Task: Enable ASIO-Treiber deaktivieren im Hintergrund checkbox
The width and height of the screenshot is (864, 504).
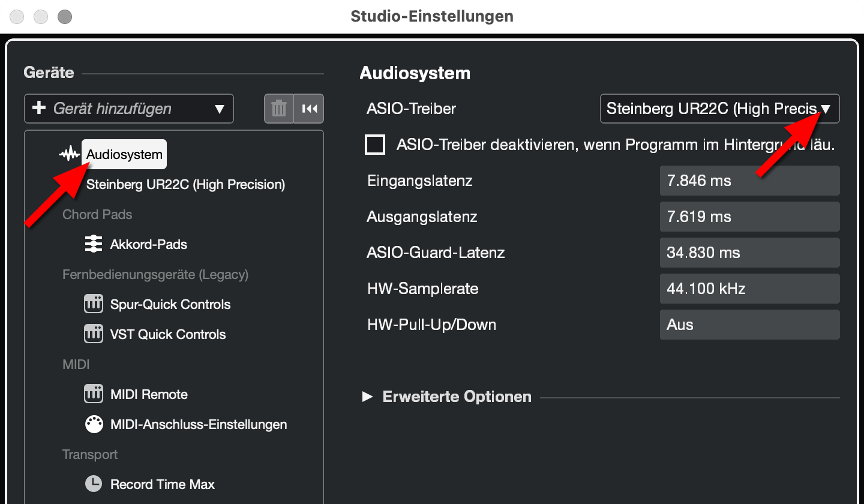Action: 375,145
